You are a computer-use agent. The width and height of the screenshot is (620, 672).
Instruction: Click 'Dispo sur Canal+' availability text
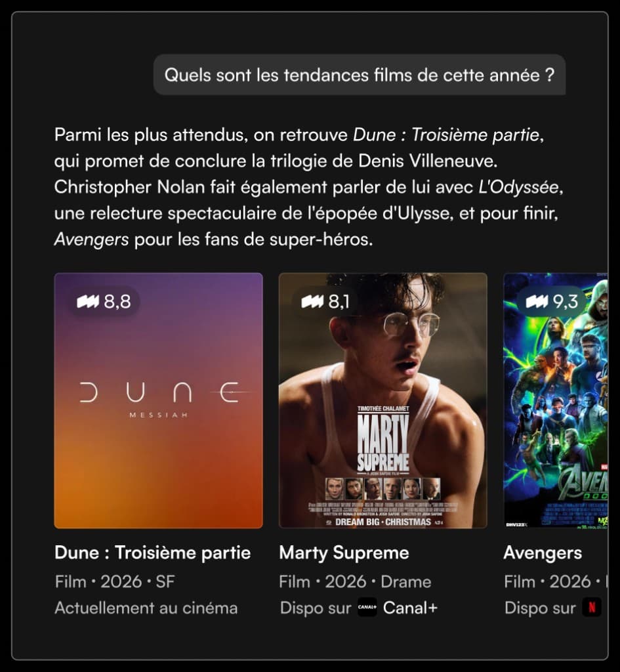359,608
